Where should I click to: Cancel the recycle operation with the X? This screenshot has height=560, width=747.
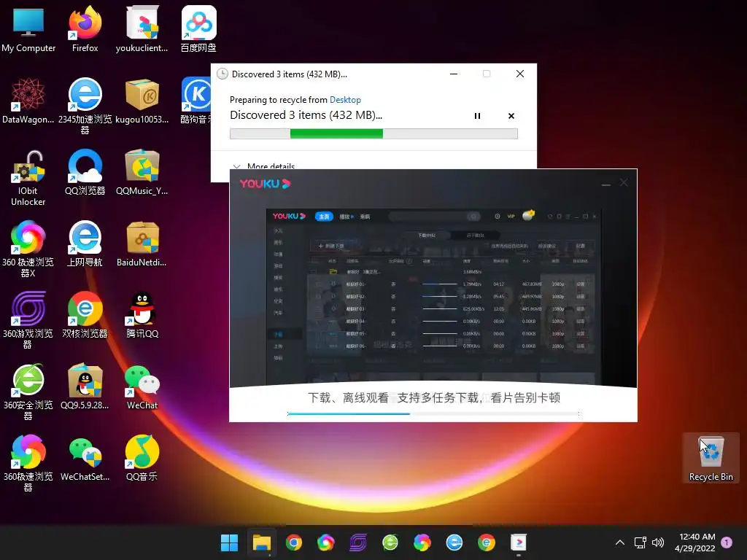click(x=511, y=116)
